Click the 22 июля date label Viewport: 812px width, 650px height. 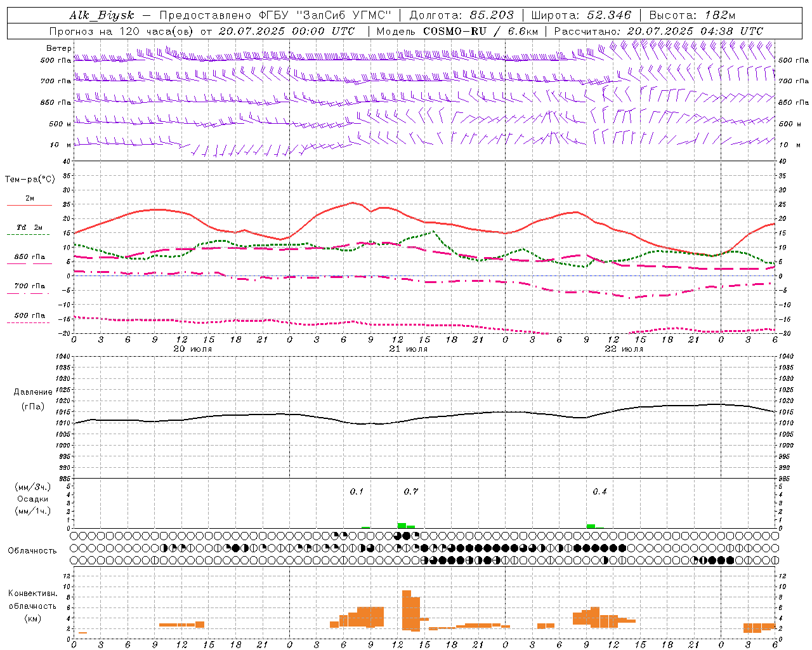coord(624,349)
